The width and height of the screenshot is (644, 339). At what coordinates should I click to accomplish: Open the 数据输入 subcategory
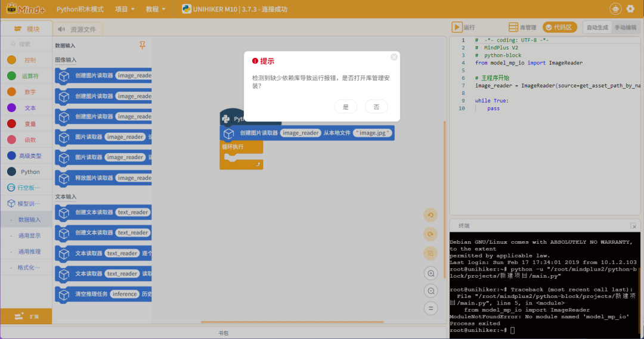pyautogui.click(x=26, y=220)
